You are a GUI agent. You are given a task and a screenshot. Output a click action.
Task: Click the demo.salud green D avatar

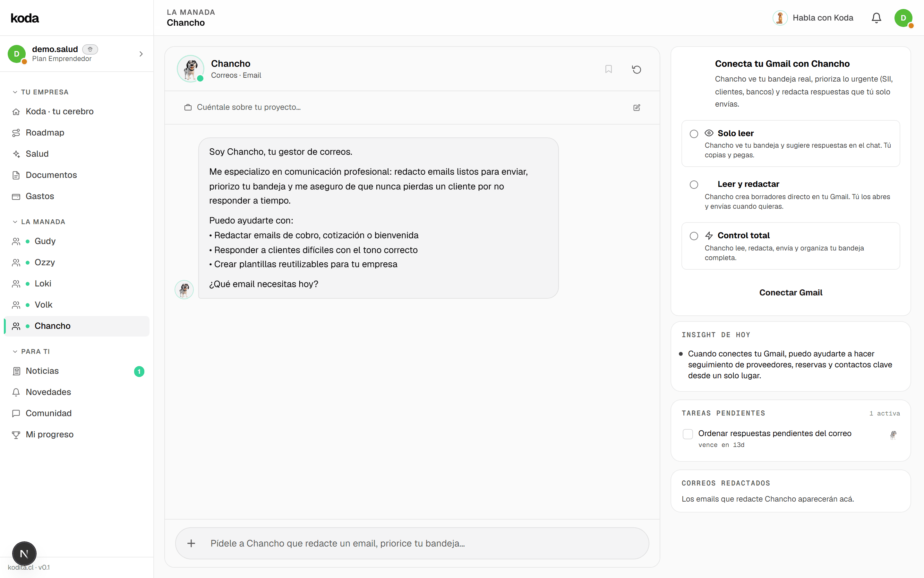click(x=17, y=54)
